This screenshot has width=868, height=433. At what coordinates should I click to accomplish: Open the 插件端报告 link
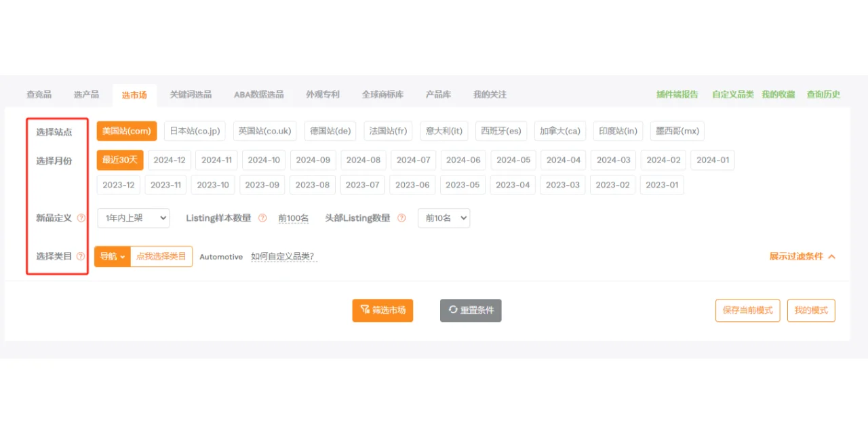(x=677, y=94)
